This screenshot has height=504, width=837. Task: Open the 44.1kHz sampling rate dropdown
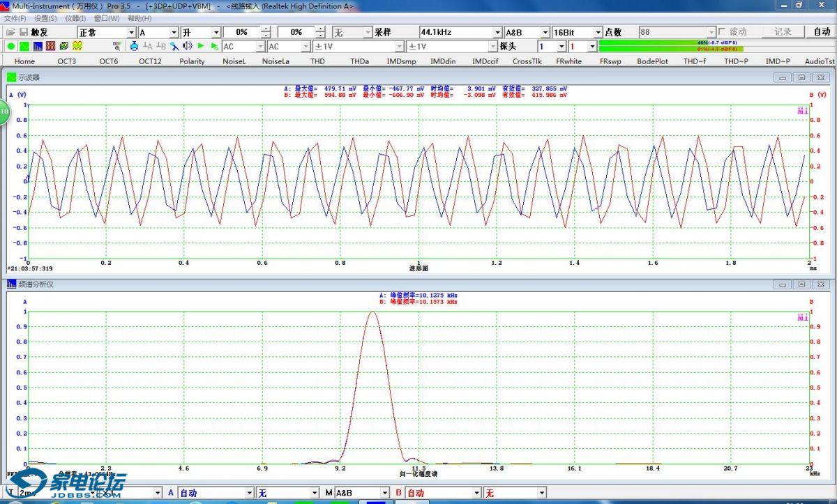497,32
